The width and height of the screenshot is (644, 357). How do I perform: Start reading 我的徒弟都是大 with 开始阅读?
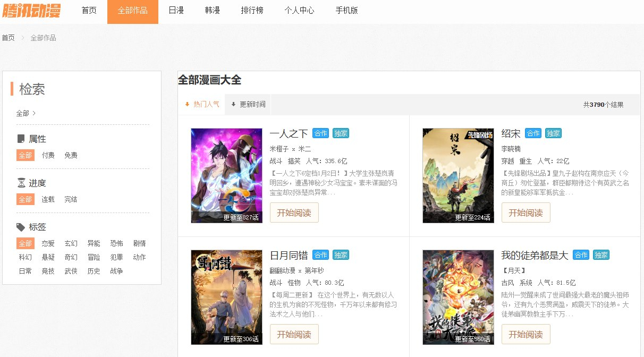(x=526, y=334)
